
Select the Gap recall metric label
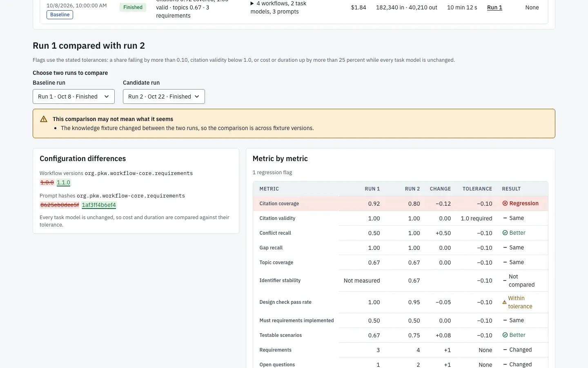(271, 248)
